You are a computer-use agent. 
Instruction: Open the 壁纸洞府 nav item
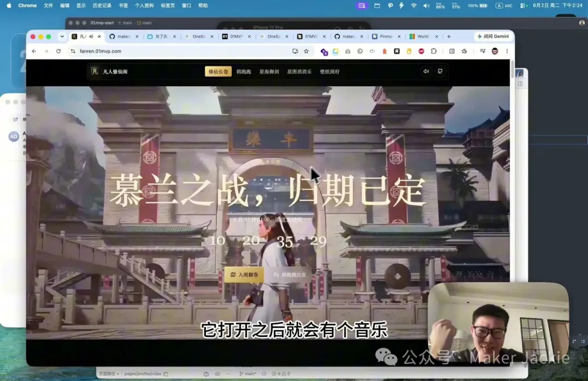tap(329, 71)
